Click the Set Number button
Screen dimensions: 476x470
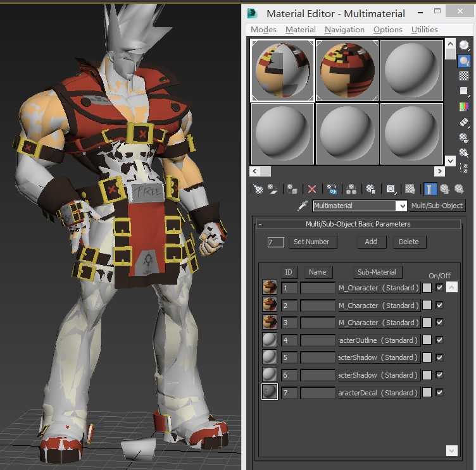pyautogui.click(x=312, y=242)
